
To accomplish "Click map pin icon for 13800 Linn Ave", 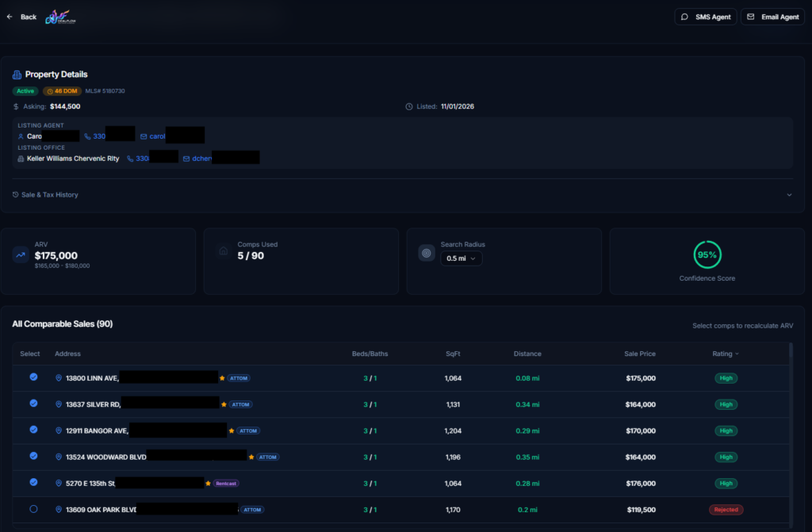I will pyautogui.click(x=59, y=378).
